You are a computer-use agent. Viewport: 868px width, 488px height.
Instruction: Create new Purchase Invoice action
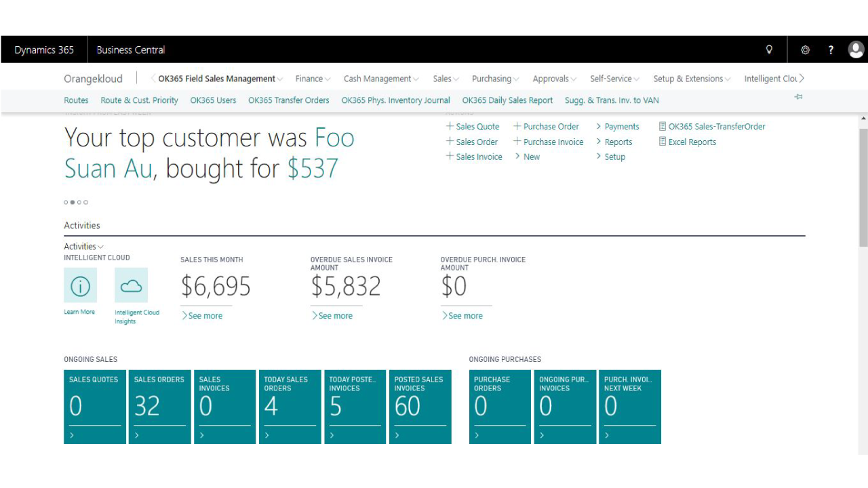(x=548, y=142)
